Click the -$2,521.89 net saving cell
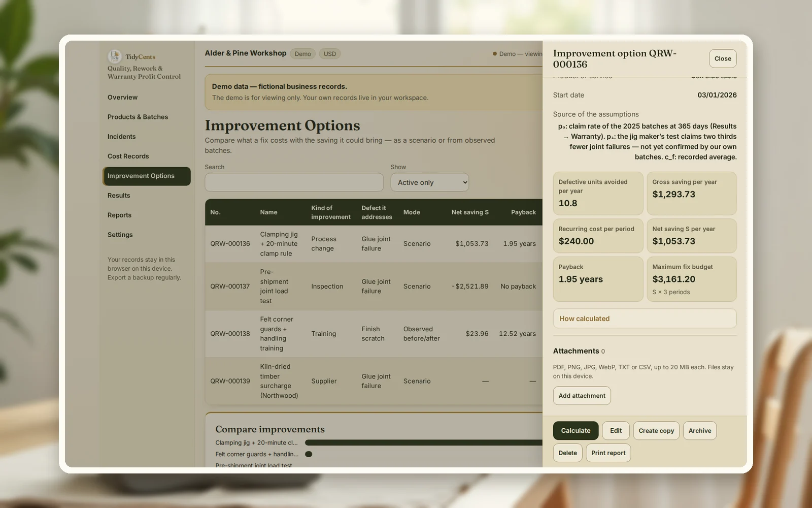Image resolution: width=812 pixels, height=508 pixels. tap(470, 287)
